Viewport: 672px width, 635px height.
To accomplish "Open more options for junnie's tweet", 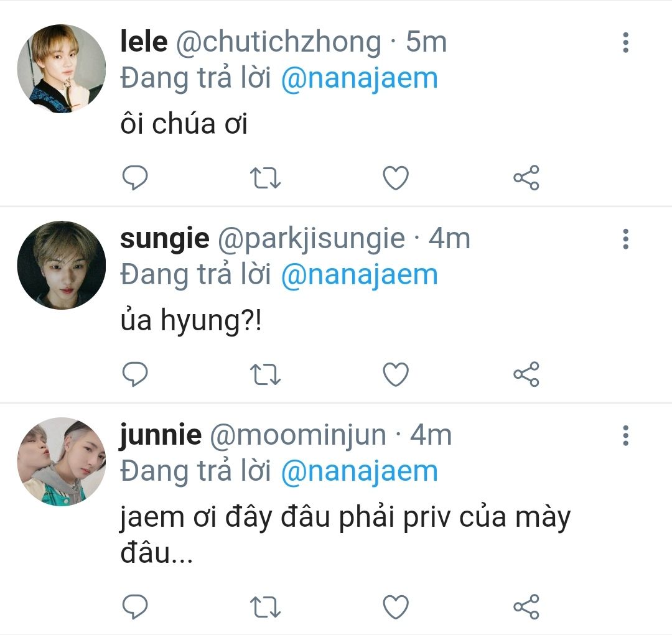I will coord(625,435).
